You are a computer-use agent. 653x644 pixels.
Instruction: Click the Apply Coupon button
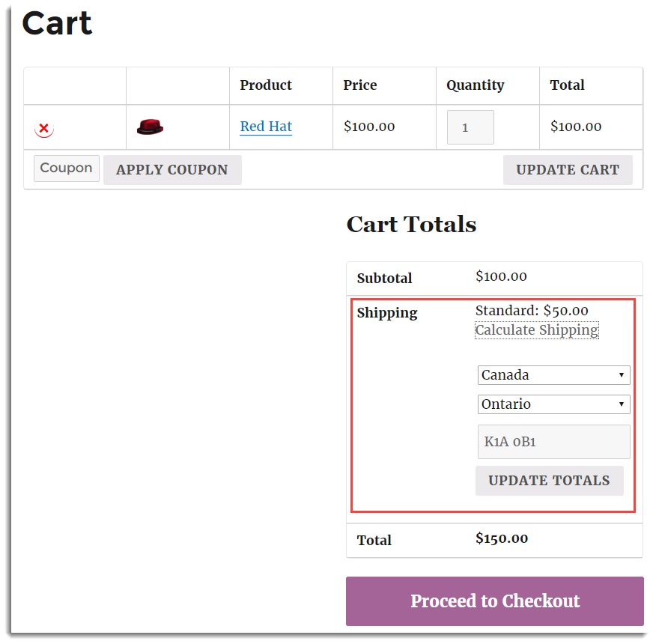[x=172, y=169]
